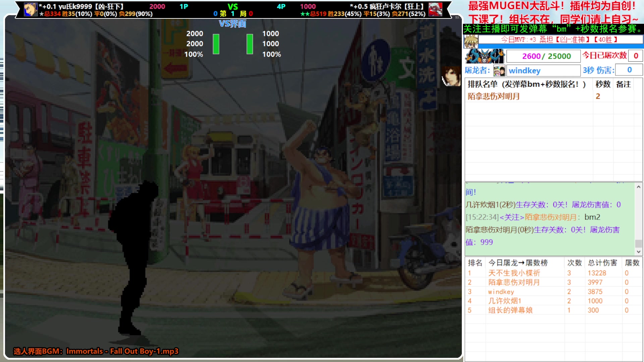Select ranking row 组长的弹幕娘
Screen dimensions: 644x362
click(x=553, y=310)
